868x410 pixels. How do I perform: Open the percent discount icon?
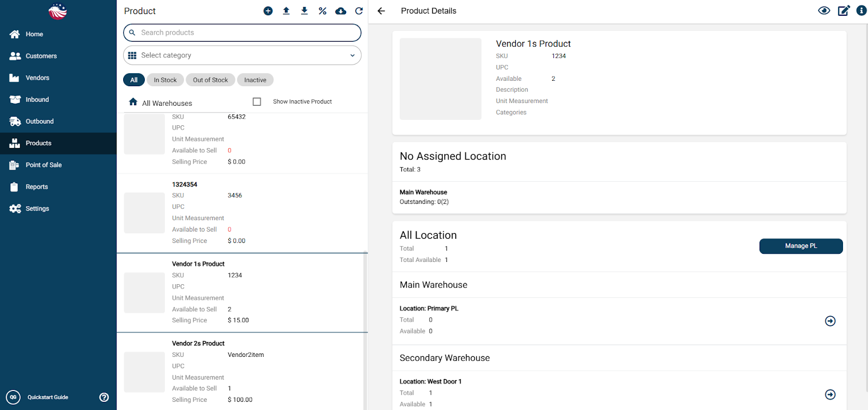[322, 11]
